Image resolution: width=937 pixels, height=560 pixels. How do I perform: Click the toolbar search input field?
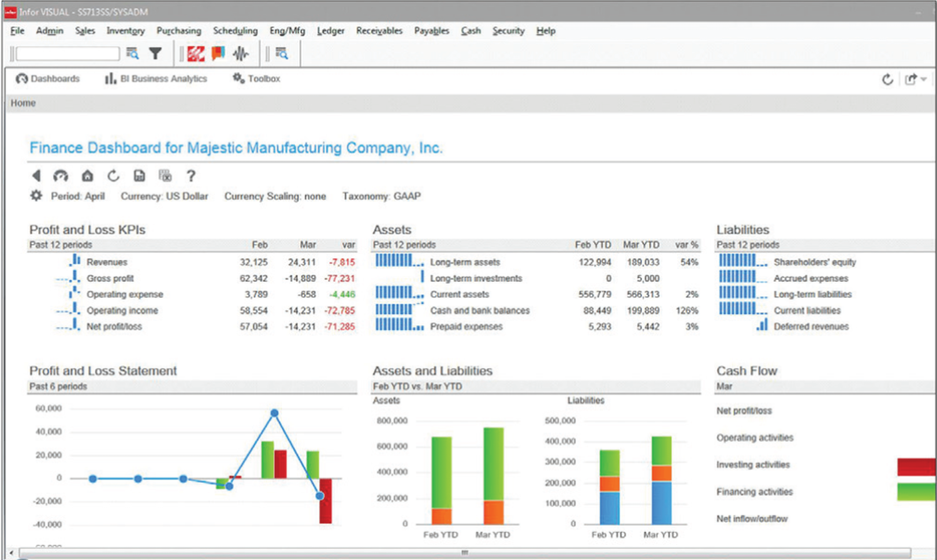pos(68,54)
